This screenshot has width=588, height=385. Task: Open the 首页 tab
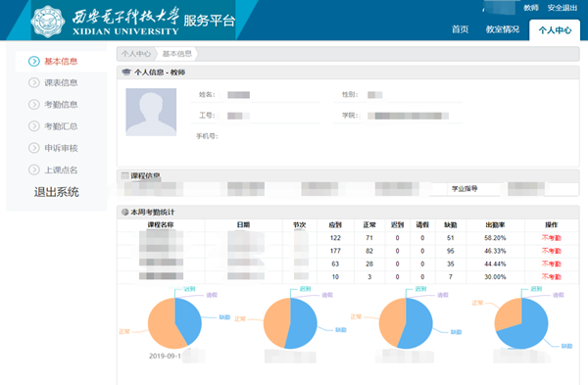(x=461, y=29)
